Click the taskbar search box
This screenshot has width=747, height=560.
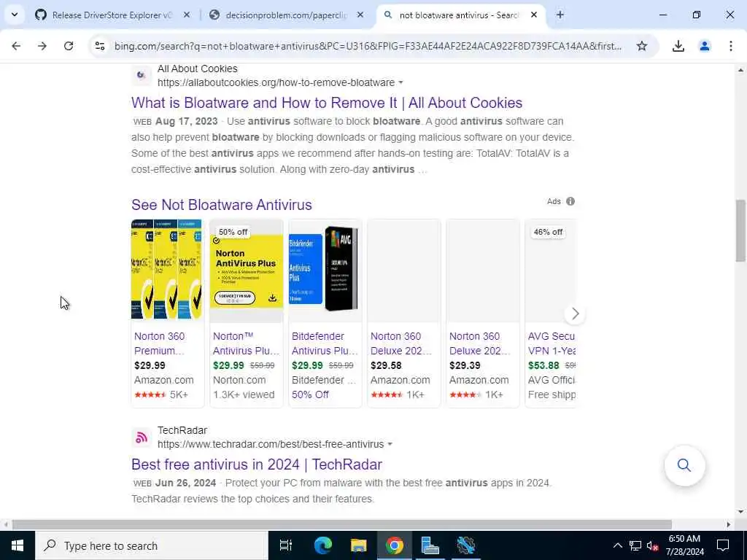(152, 545)
